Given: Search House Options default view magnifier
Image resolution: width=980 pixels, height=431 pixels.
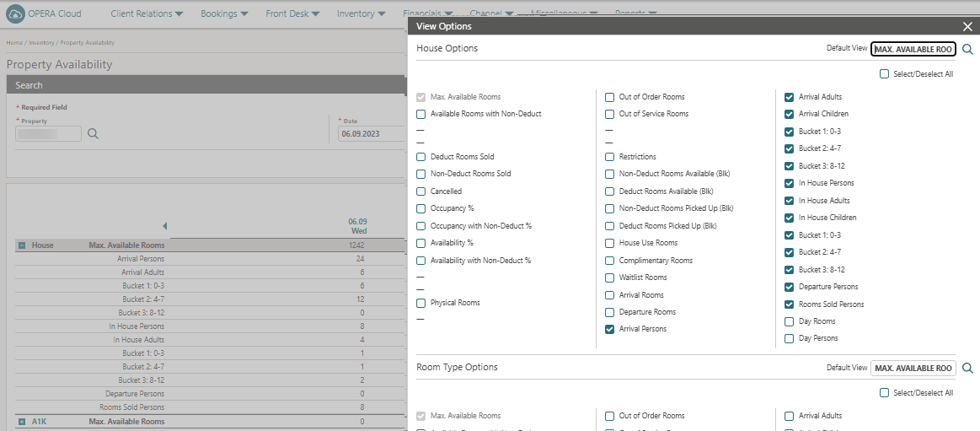Looking at the screenshot, I should pos(967,50).
